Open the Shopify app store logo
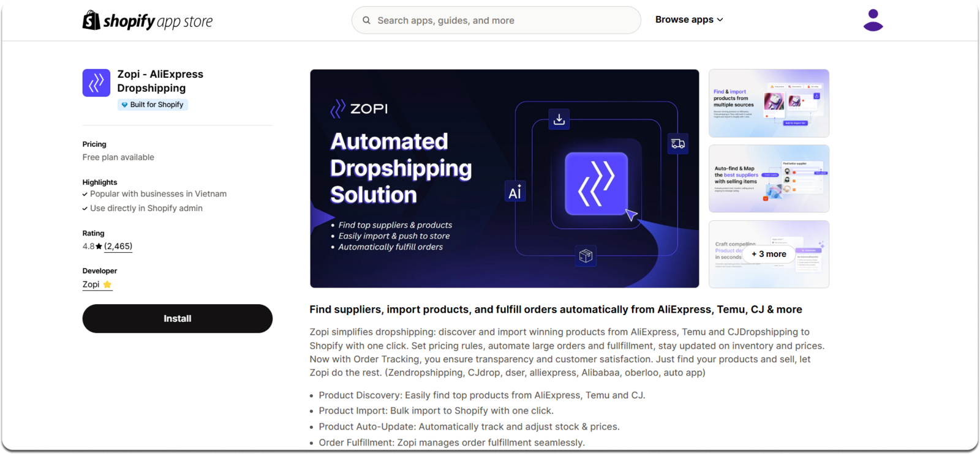The width and height of the screenshot is (980, 454). 148,21
